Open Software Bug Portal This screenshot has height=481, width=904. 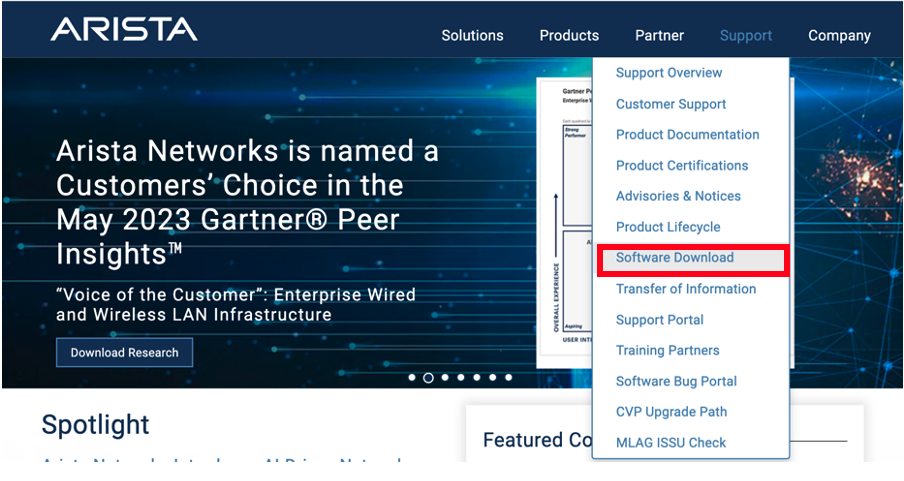coord(676,381)
